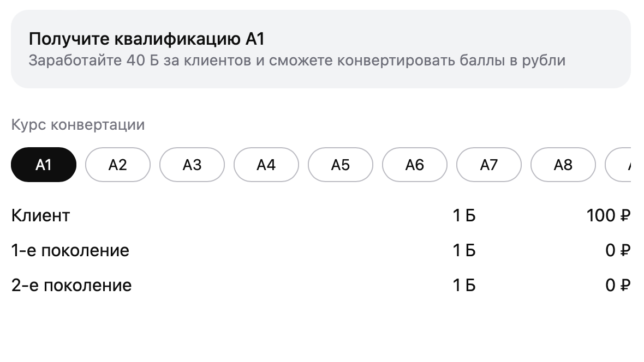Select the "Клиент" row label
644x362 pixels.
tap(40, 215)
